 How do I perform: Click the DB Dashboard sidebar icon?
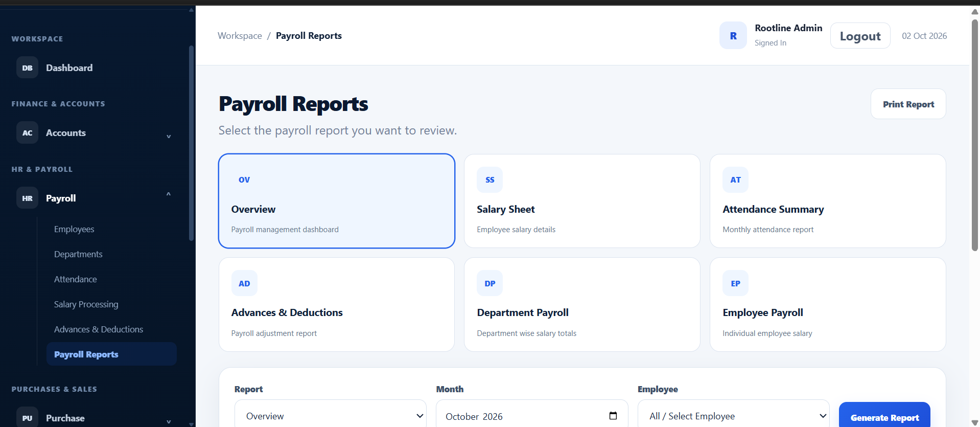(27, 68)
